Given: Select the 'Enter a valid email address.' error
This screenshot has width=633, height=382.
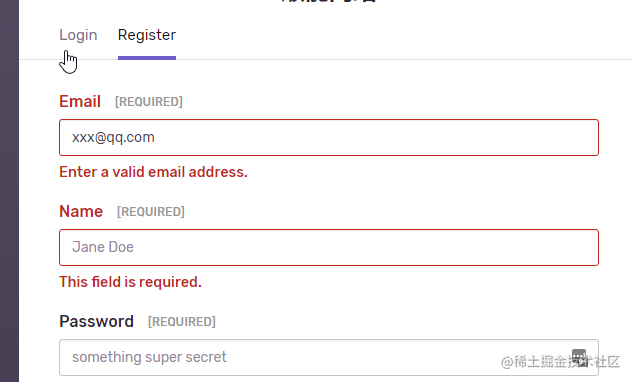Looking at the screenshot, I should (x=153, y=172).
